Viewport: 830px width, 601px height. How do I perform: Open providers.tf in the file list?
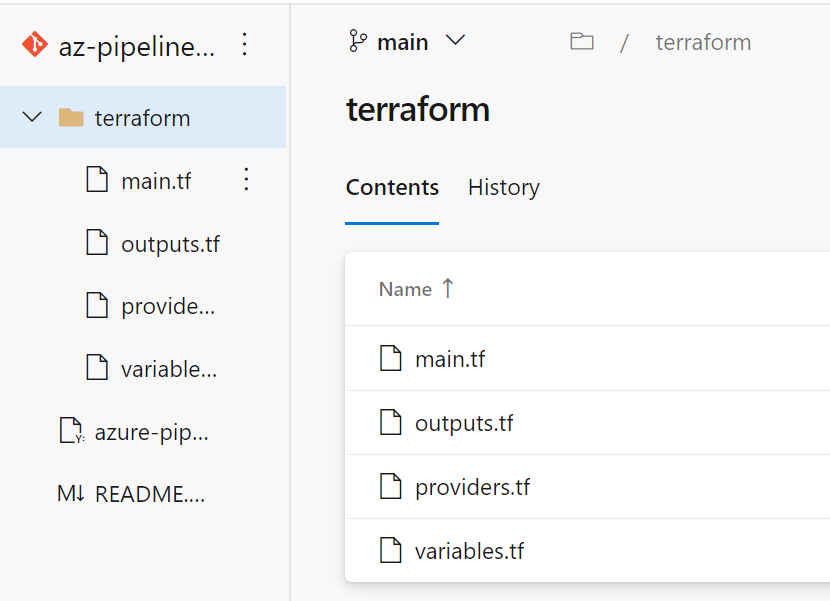coord(472,487)
